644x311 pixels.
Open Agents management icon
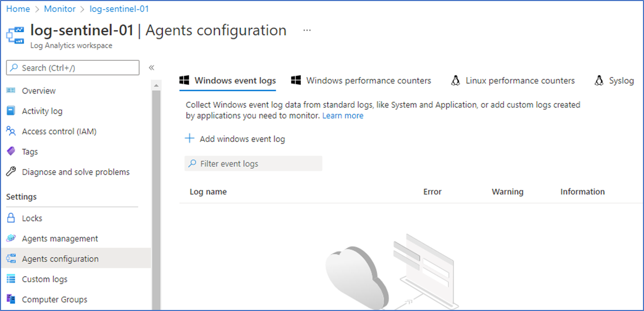[11, 238]
